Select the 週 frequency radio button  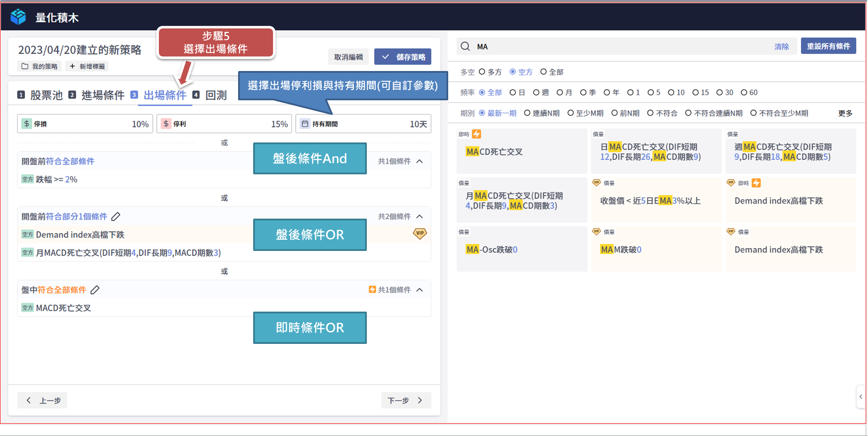(x=536, y=93)
